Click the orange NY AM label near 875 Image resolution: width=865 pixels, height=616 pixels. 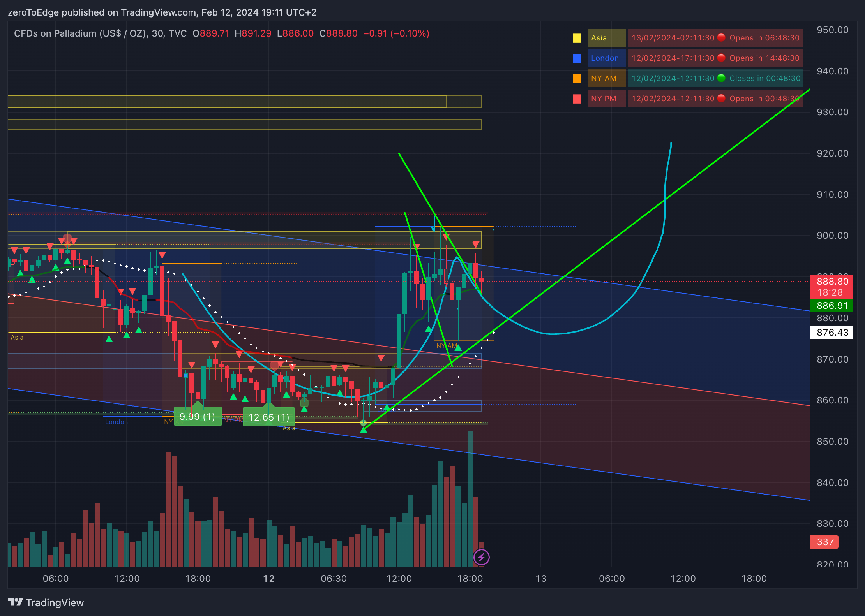tap(447, 346)
